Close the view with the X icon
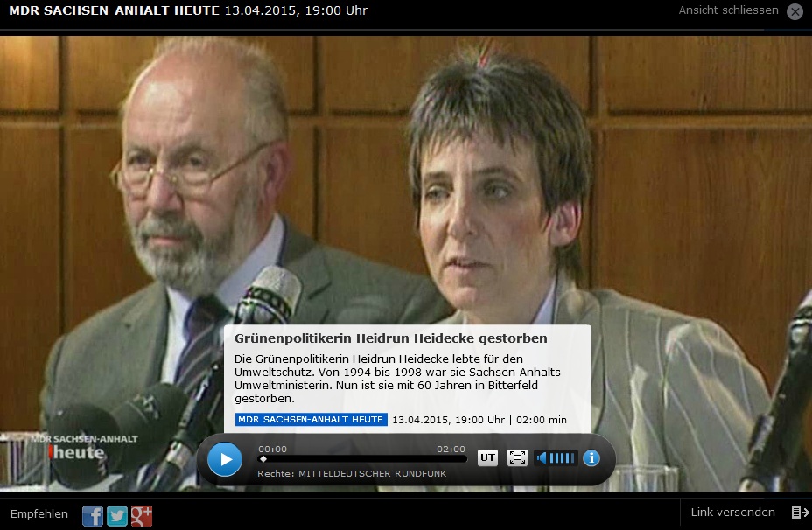 click(x=794, y=11)
